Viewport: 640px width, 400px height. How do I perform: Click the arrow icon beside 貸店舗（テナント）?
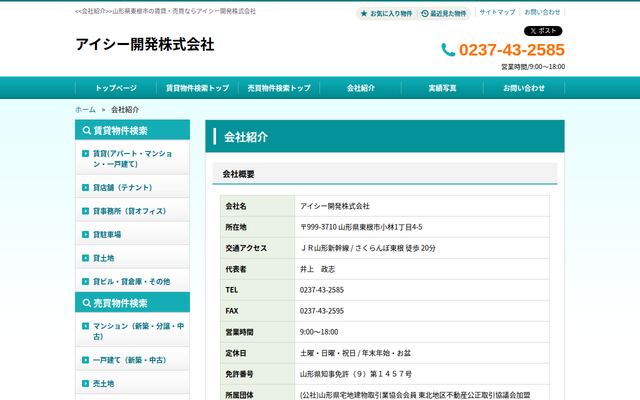click(85, 187)
